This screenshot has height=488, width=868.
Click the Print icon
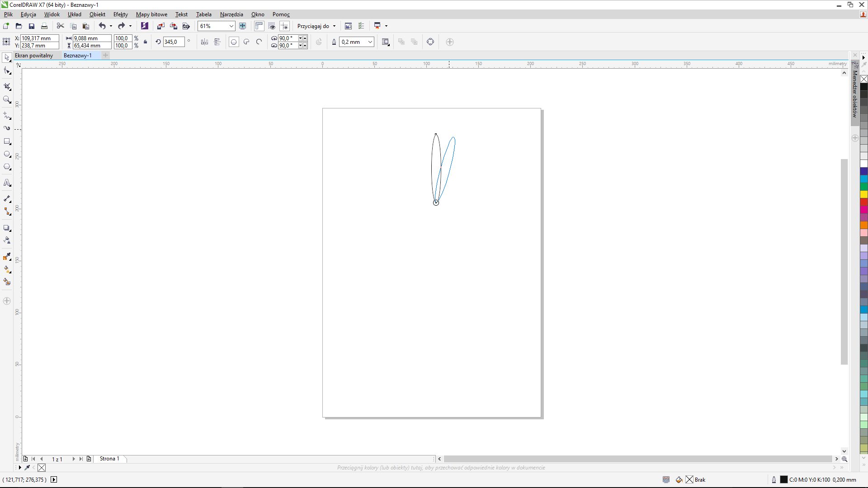click(44, 26)
